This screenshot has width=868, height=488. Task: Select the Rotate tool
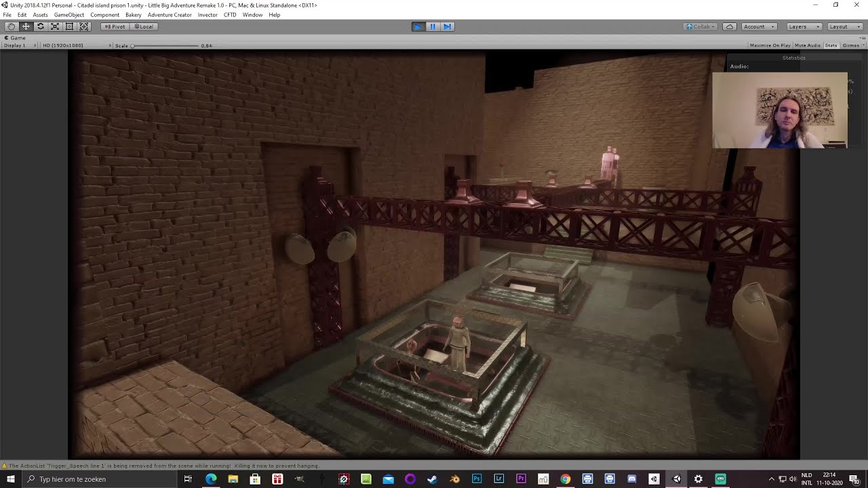click(40, 26)
